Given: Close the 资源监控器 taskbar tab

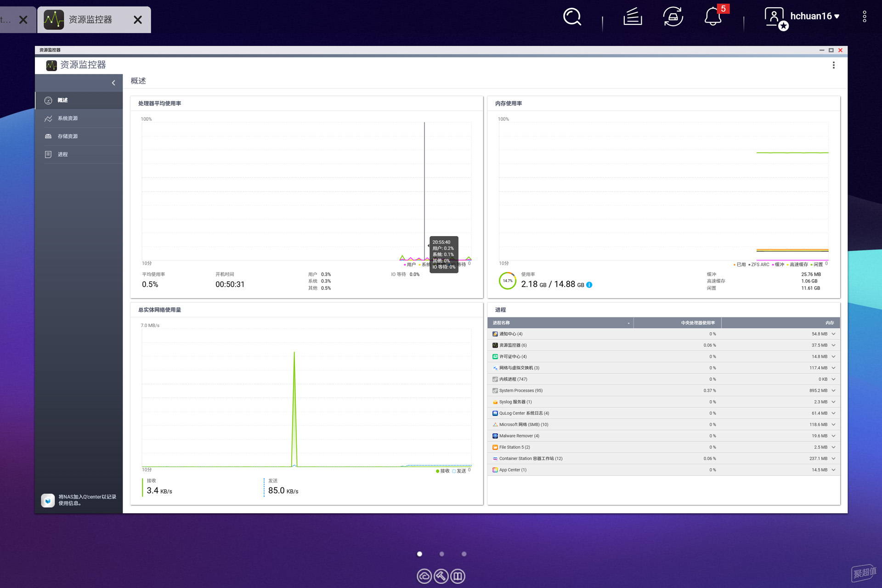Looking at the screenshot, I should tap(138, 20).
